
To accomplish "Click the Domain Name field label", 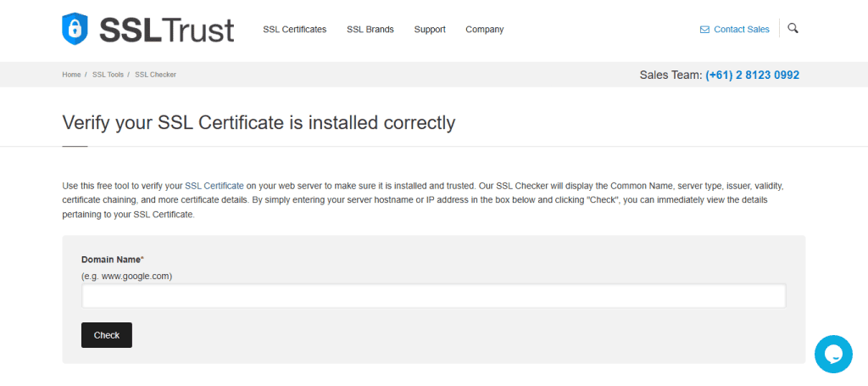I will (112, 259).
